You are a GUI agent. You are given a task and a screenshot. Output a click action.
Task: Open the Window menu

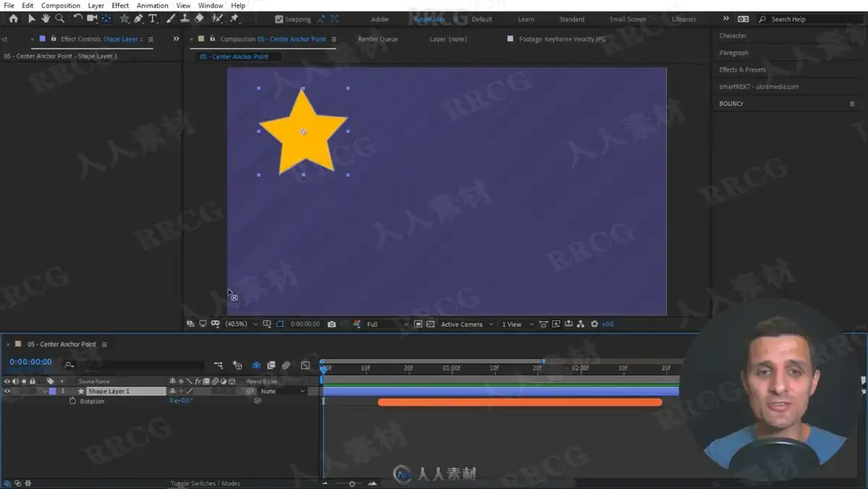point(210,5)
